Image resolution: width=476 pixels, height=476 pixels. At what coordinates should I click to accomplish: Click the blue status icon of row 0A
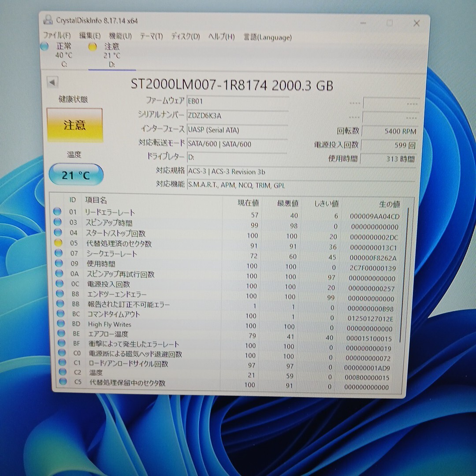59,273
